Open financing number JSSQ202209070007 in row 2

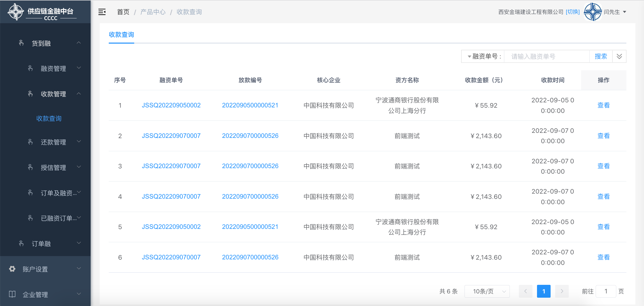click(171, 136)
